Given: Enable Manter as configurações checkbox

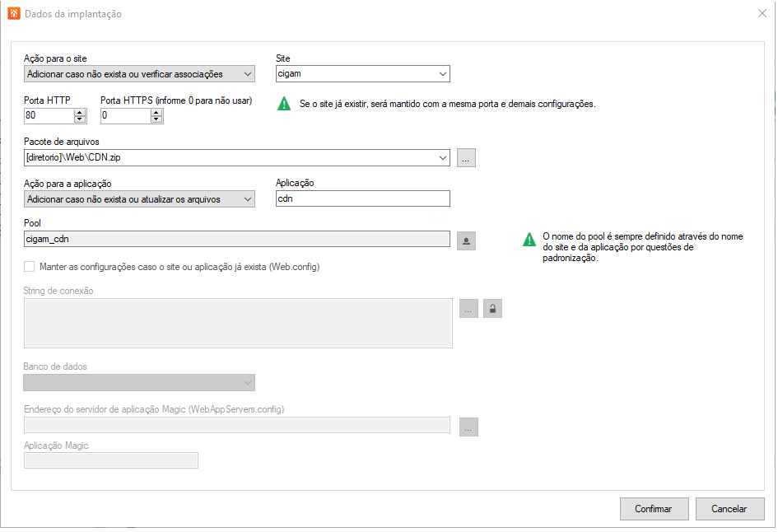Looking at the screenshot, I should [x=30, y=267].
